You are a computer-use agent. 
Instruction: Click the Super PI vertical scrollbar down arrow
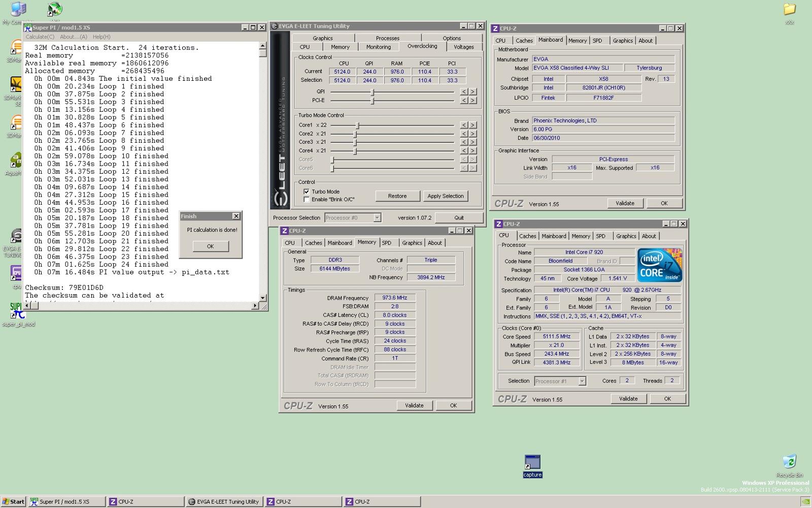point(262,298)
